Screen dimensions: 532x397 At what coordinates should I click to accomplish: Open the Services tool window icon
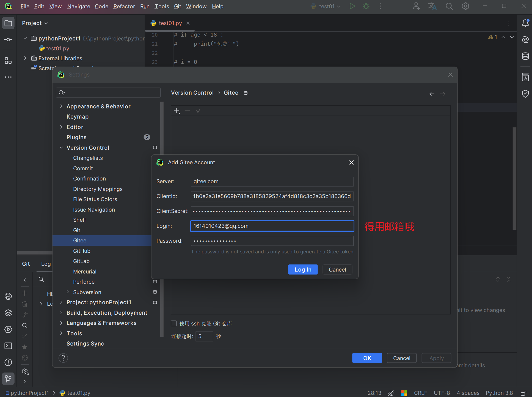[8, 329]
